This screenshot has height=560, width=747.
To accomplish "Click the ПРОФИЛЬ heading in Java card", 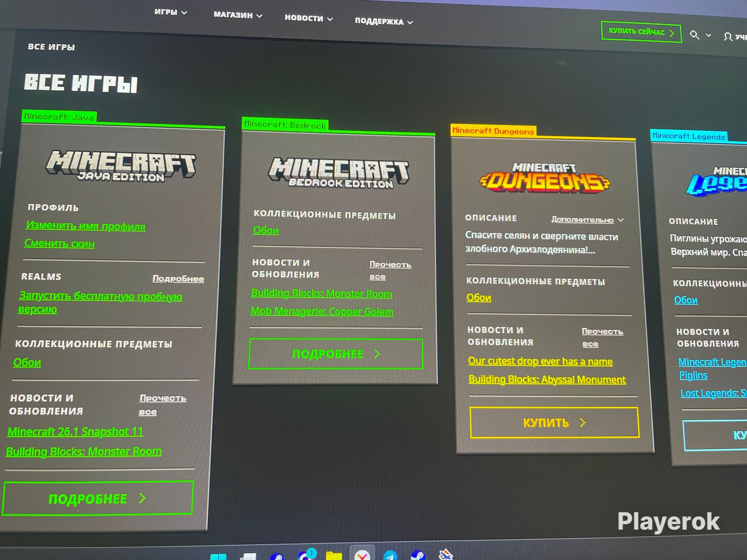I will tap(53, 207).
